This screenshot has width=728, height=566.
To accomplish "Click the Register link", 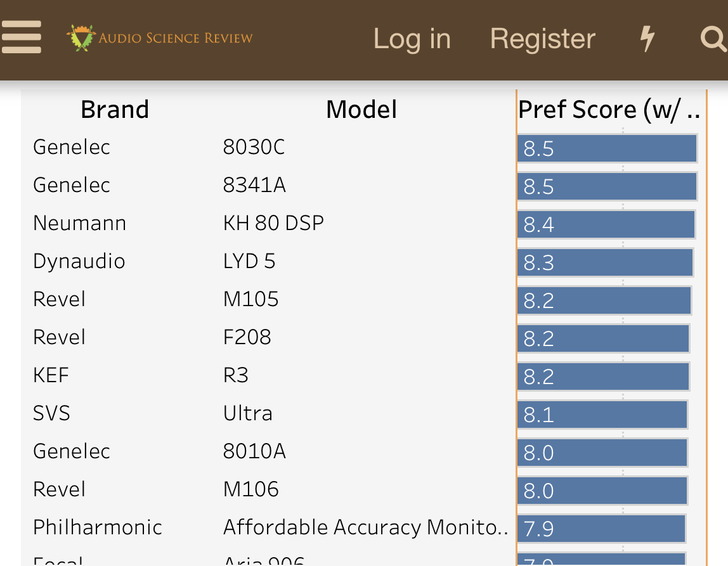I will pyautogui.click(x=543, y=39).
